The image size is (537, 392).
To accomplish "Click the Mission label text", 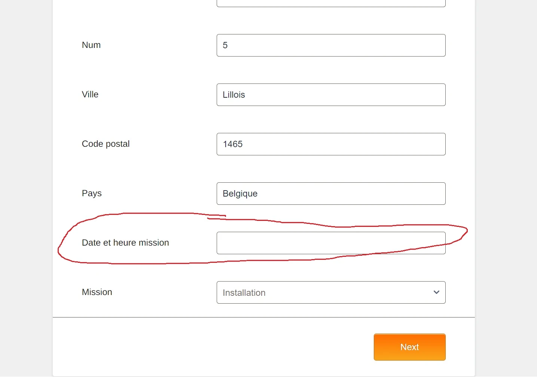I will (x=97, y=292).
